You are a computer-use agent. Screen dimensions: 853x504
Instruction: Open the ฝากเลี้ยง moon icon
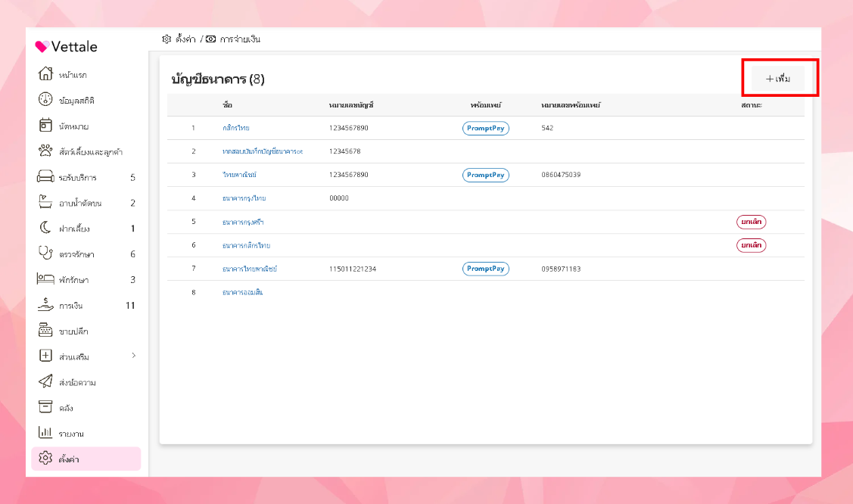pos(45,227)
